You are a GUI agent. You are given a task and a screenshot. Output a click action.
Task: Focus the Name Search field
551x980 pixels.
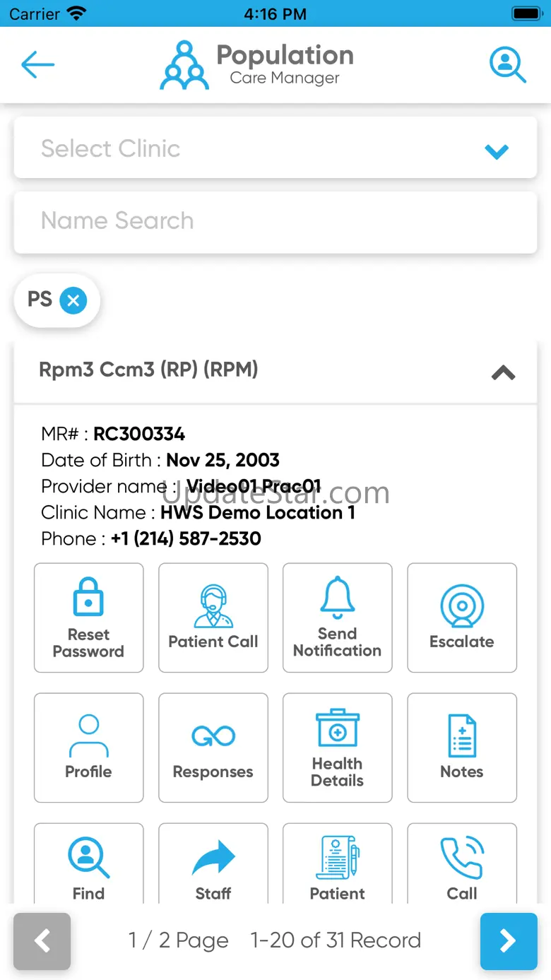coord(275,222)
